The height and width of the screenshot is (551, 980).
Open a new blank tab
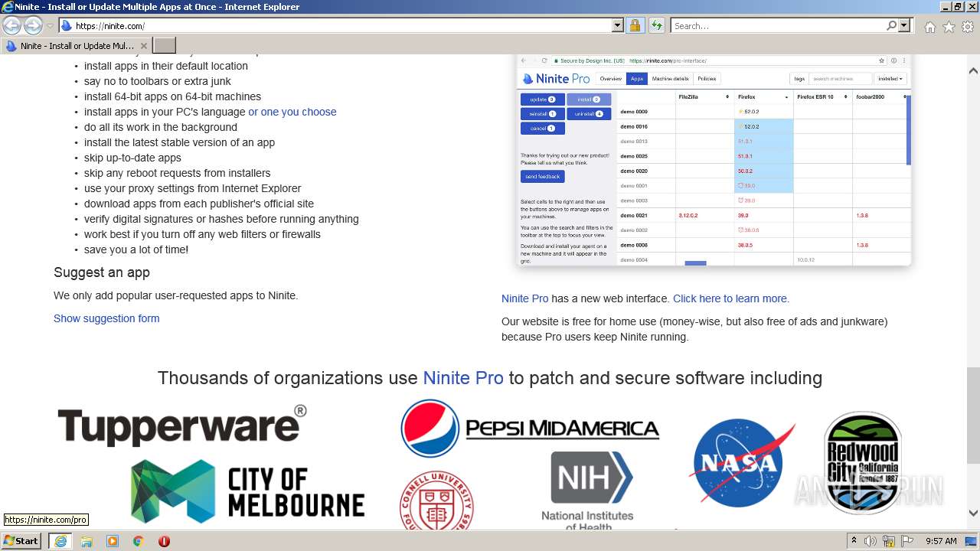(165, 45)
